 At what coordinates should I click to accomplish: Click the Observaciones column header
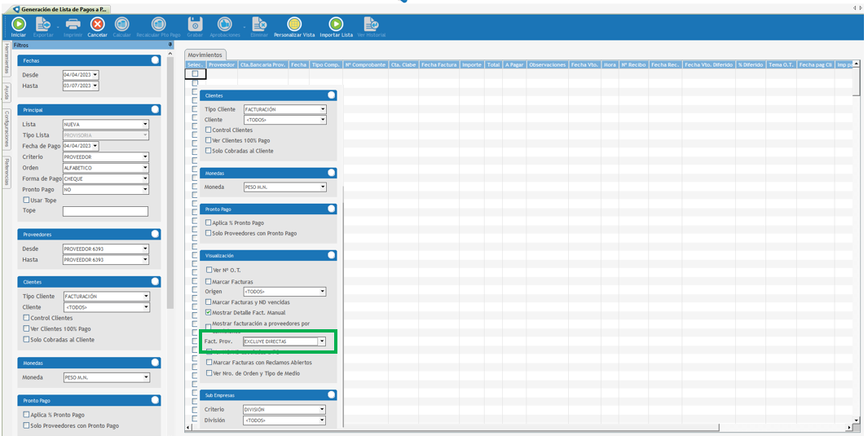point(548,64)
